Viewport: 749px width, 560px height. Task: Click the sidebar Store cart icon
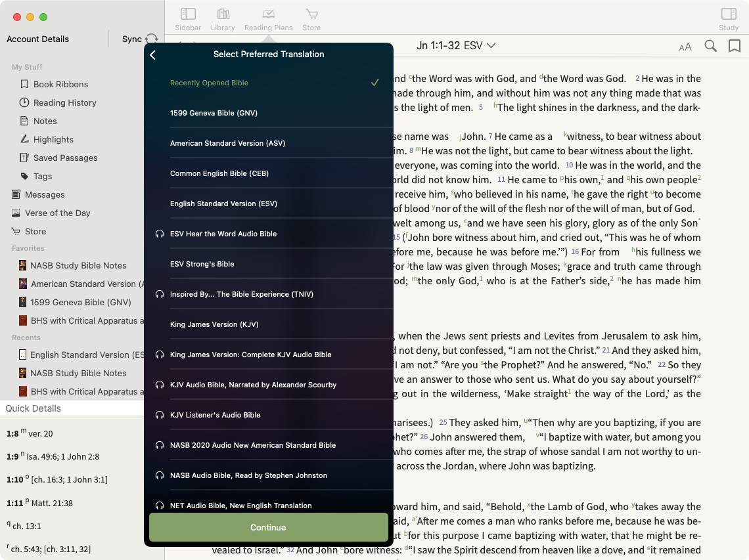click(x=16, y=232)
